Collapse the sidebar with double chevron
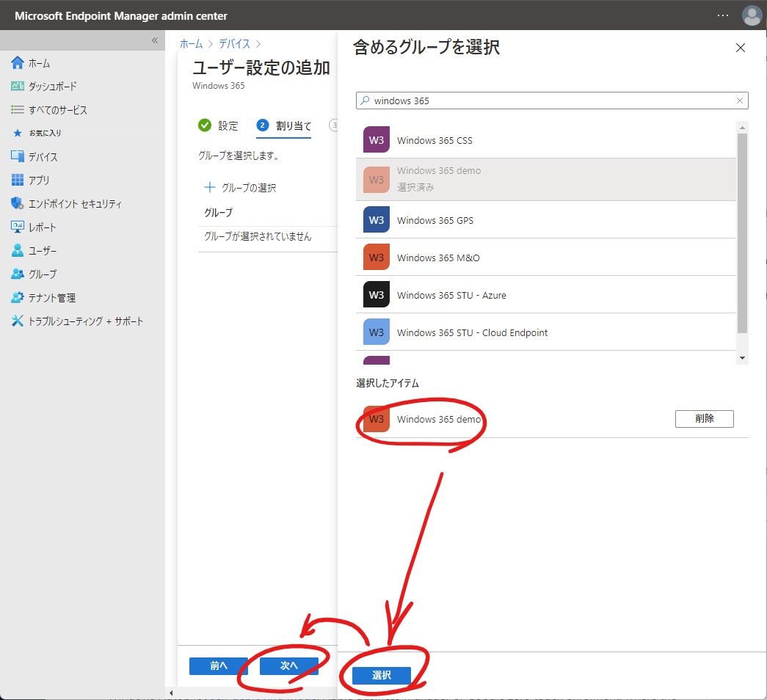 click(155, 40)
